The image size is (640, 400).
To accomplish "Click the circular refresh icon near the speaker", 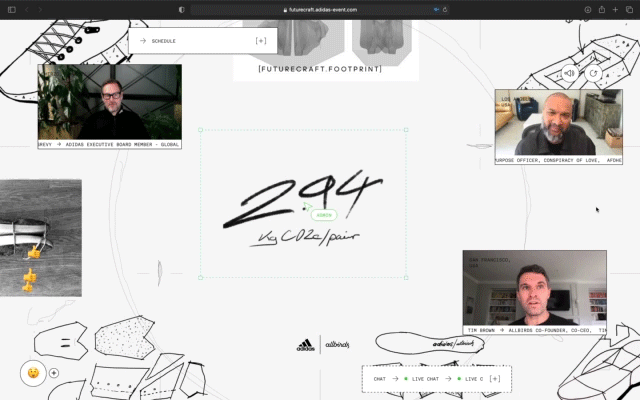I will tap(593, 73).
